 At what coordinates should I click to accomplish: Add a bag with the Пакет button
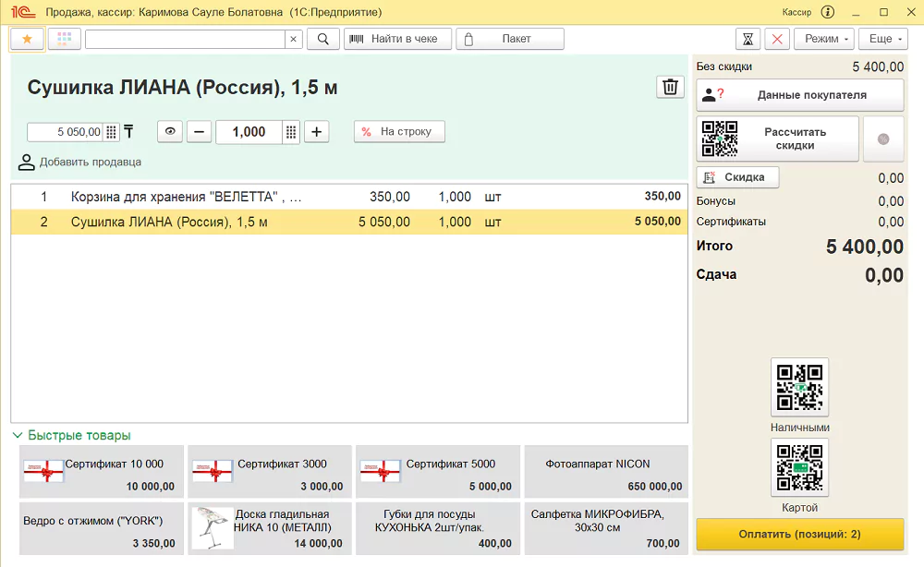tap(510, 39)
